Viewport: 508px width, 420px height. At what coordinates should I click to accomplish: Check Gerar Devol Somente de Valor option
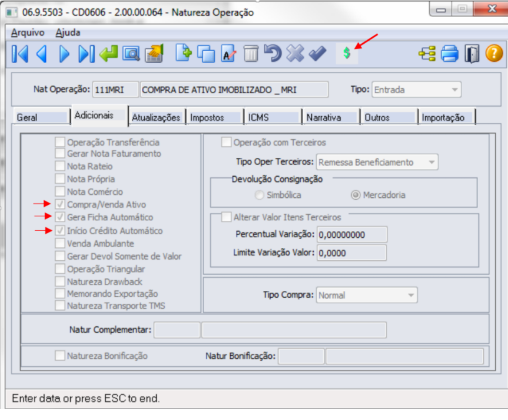pyautogui.click(x=60, y=256)
